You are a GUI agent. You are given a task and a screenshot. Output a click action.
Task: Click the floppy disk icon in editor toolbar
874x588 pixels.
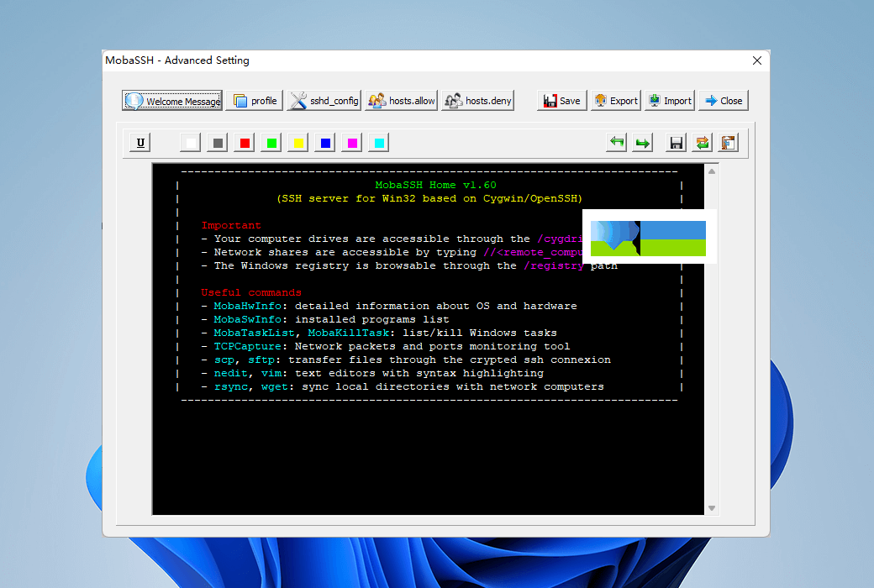pos(676,143)
